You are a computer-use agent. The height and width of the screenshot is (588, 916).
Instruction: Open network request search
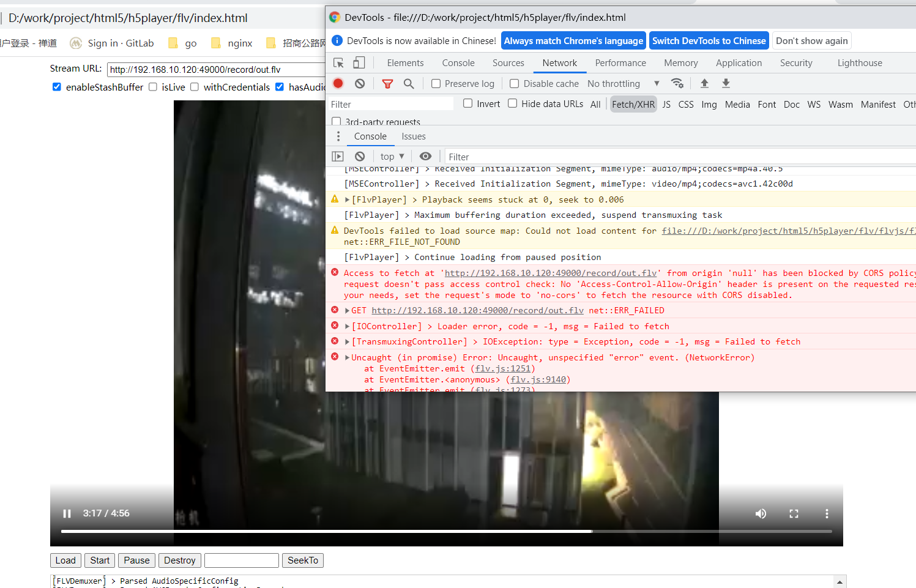(x=408, y=83)
